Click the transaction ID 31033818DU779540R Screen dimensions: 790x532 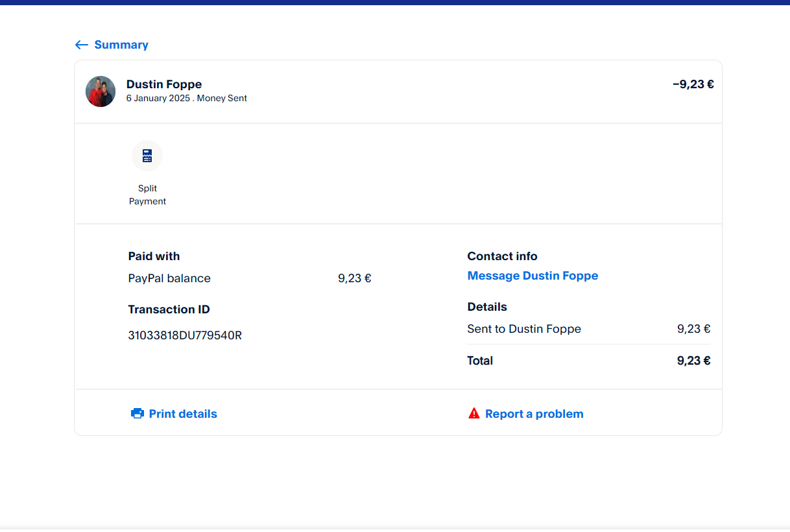click(185, 335)
